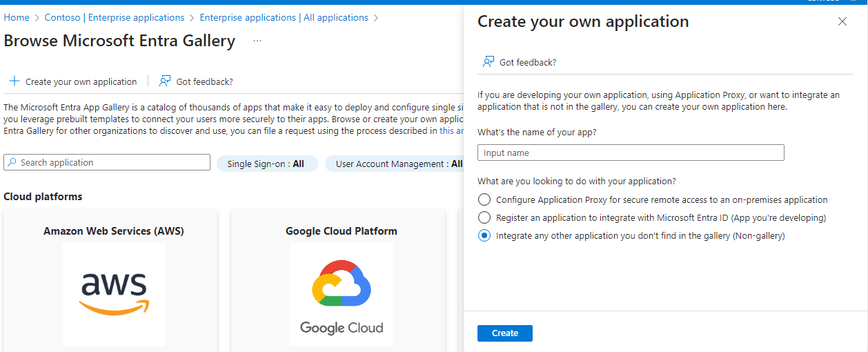868x352 pixels.
Task: Go to the Home breadcrumb
Action: pos(17,17)
